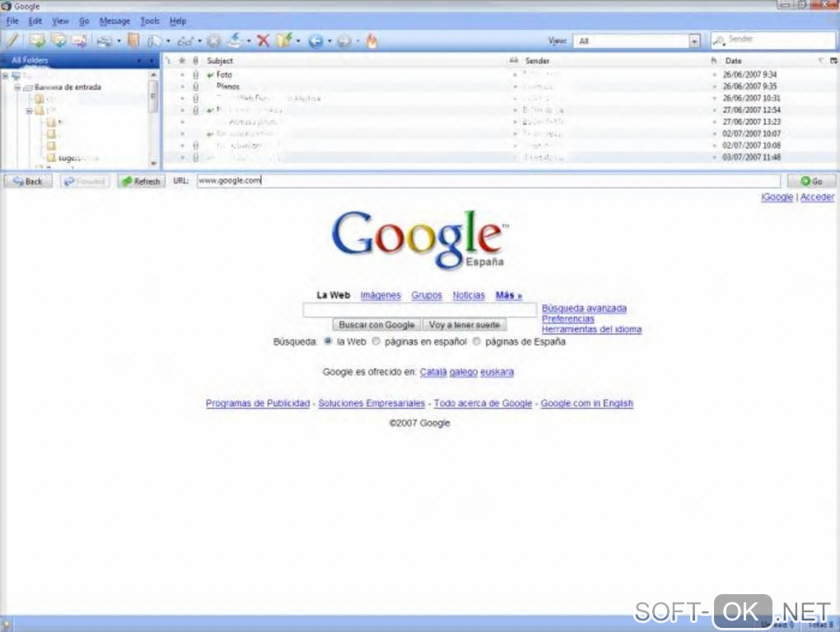Open the Help menu

[178, 21]
